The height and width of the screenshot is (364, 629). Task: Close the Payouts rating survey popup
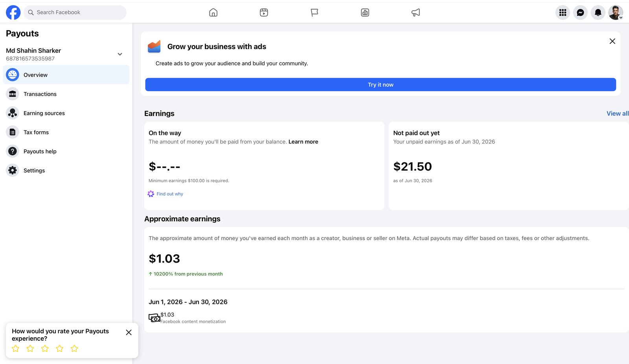[129, 333]
